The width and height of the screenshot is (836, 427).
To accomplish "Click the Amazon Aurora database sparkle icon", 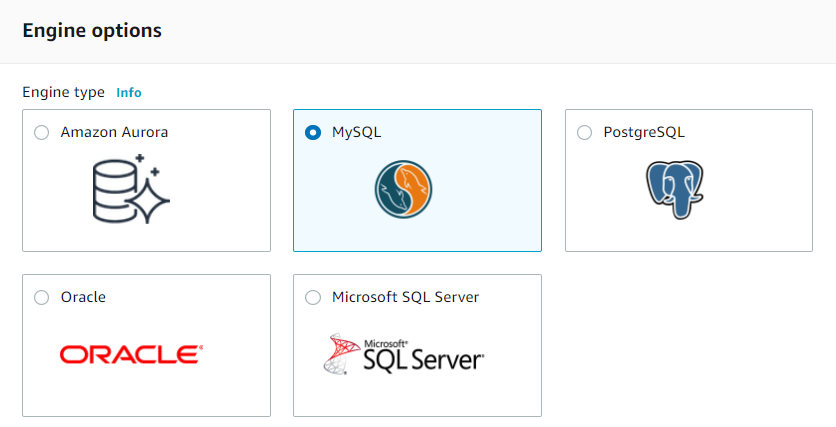I will [x=131, y=188].
